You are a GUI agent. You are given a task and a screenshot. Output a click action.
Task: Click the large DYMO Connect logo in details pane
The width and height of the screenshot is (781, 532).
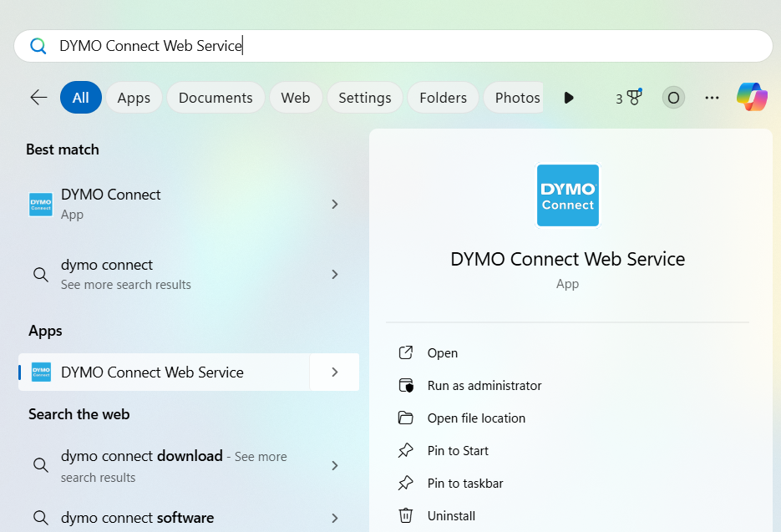coord(568,195)
